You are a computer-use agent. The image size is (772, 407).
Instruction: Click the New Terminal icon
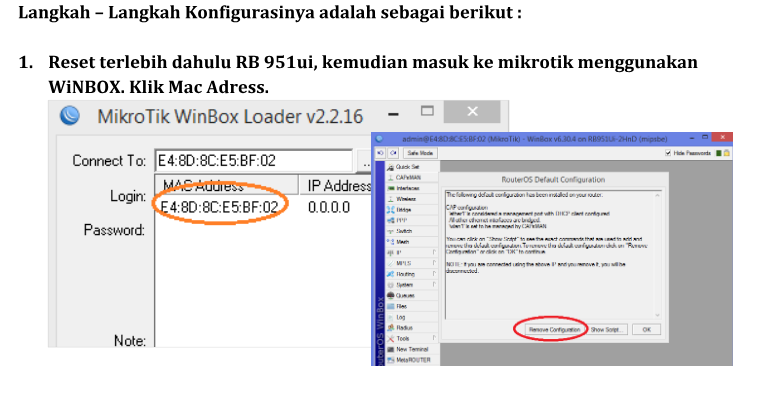pyautogui.click(x=390, y=349)
